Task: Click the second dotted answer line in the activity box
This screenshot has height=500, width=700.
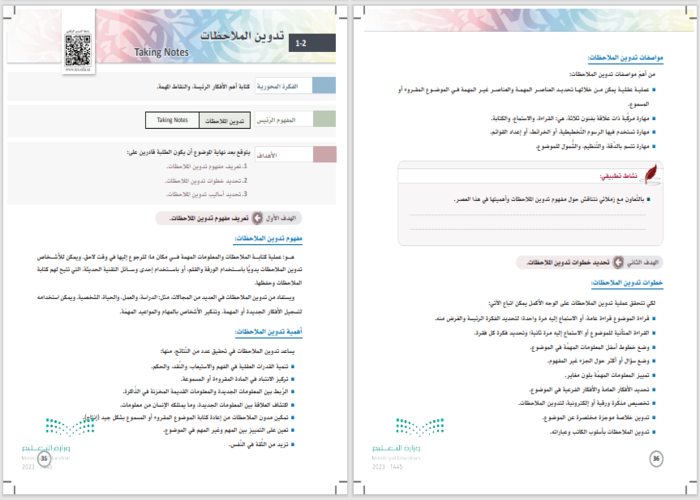Action: point(528,229)
